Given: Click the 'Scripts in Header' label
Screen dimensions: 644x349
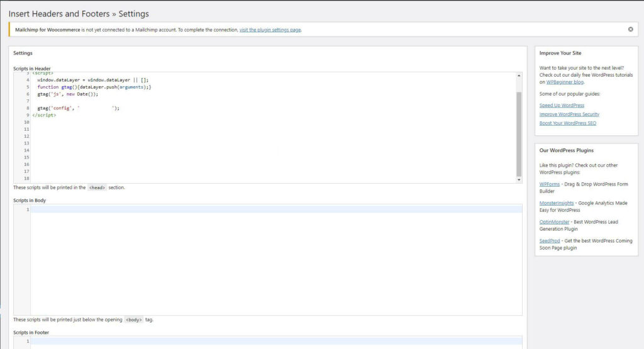Looking at the screenshot, I should pos(31,69).
